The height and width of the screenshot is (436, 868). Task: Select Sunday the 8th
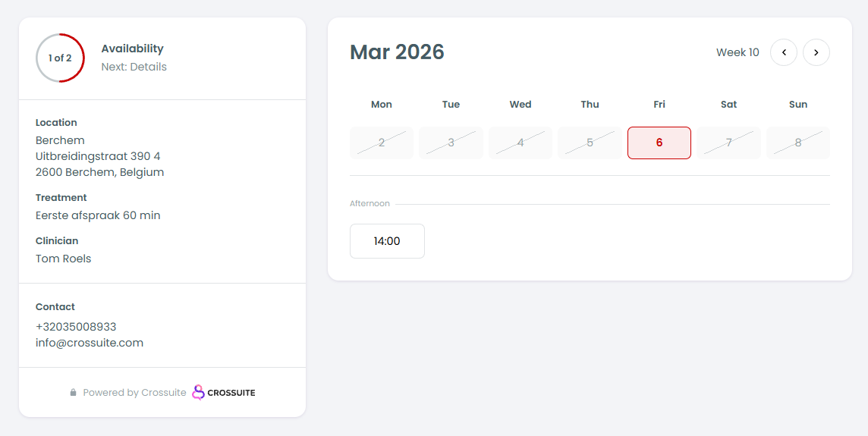pos(798,143)
